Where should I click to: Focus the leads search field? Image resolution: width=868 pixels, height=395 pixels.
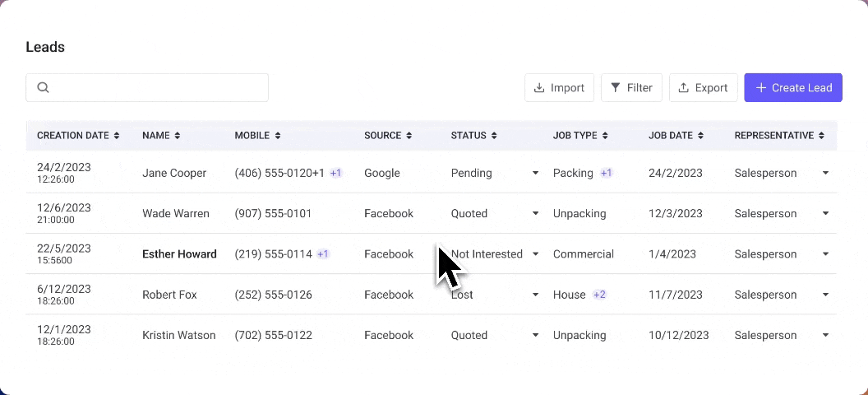pyautogui.click(x=156, y=88)
